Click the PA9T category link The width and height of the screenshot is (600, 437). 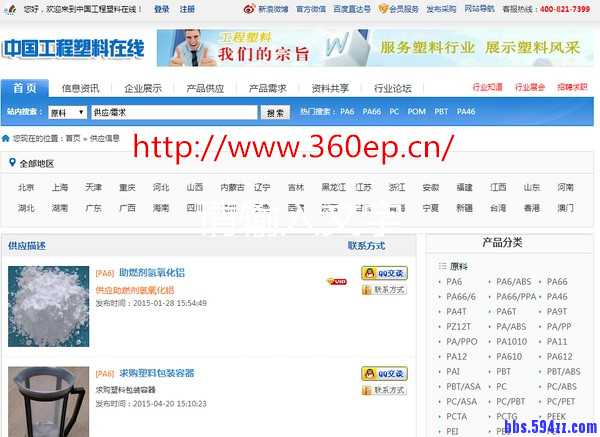point(557,312)
